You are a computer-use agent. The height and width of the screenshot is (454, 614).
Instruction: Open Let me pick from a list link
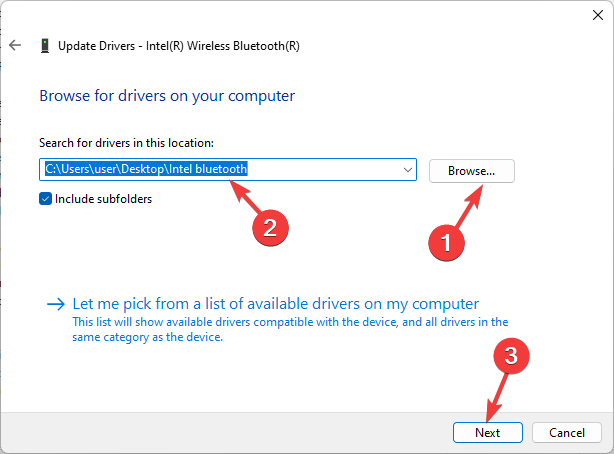pos(276,304)
